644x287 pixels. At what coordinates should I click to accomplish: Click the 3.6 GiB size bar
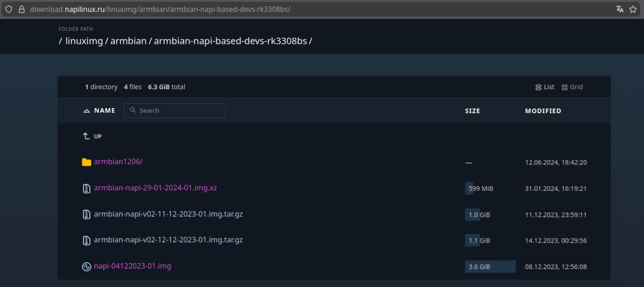point(490,266)
